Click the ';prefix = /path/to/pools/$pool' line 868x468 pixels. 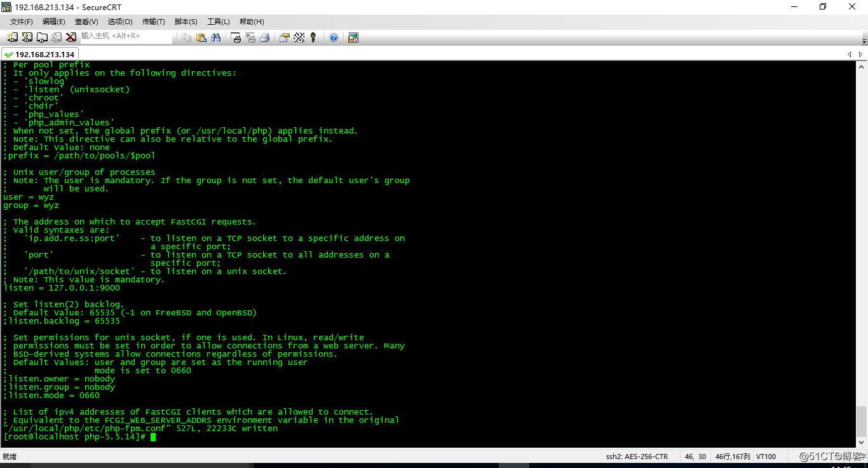pyautogui.click(x=79, y=156)
